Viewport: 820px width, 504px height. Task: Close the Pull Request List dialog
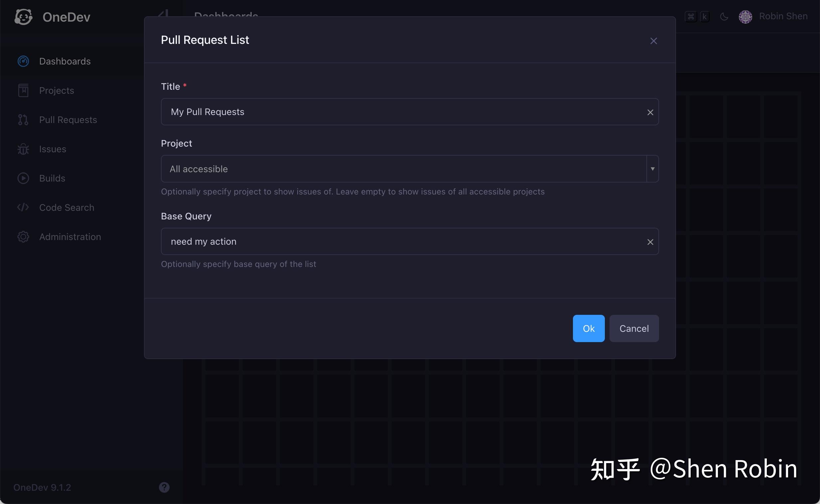[x=653, y=41]
